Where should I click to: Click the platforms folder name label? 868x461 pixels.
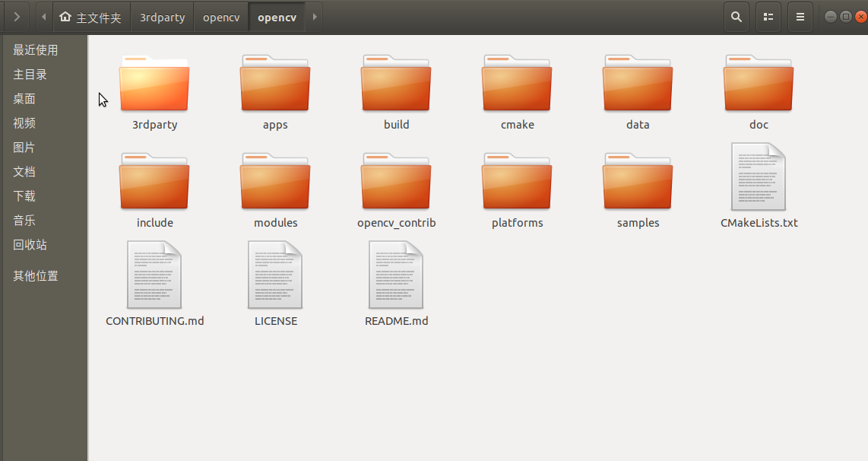pos(517,224)
